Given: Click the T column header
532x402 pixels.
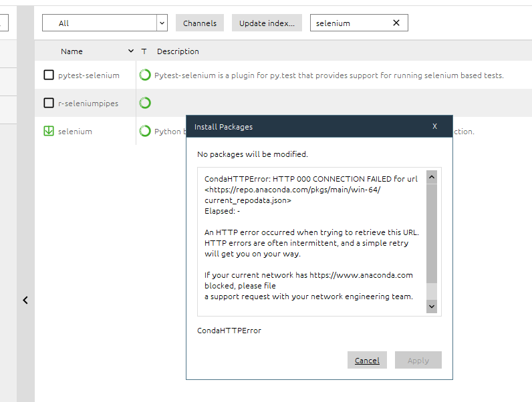Looking at the screenshot, I should 144,51.
